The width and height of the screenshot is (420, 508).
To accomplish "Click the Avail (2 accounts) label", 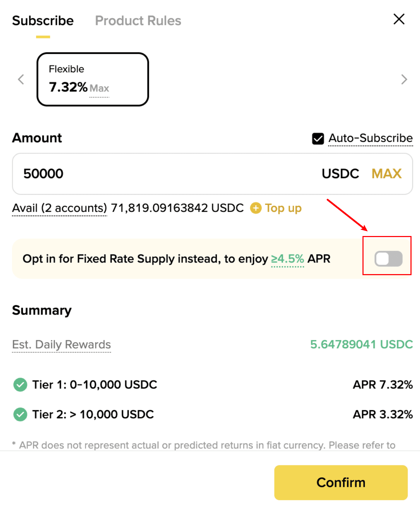I will coord(59,208).
